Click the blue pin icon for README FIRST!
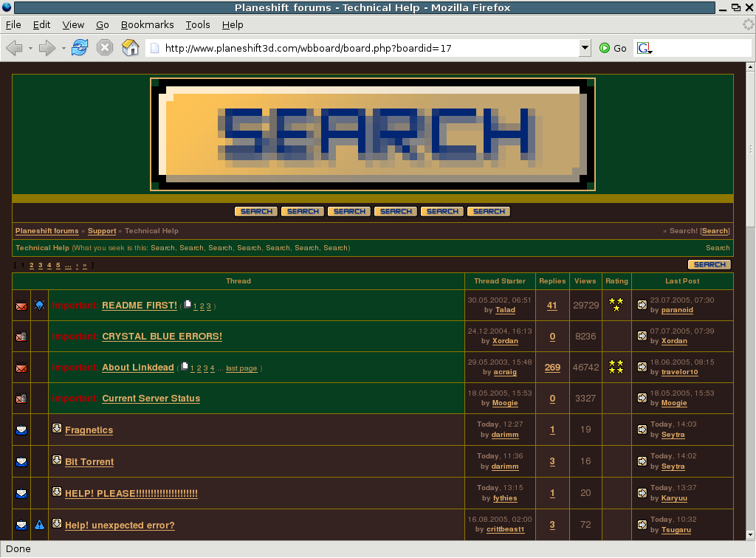This screenshot has height=558, width=756. [40, 305]
